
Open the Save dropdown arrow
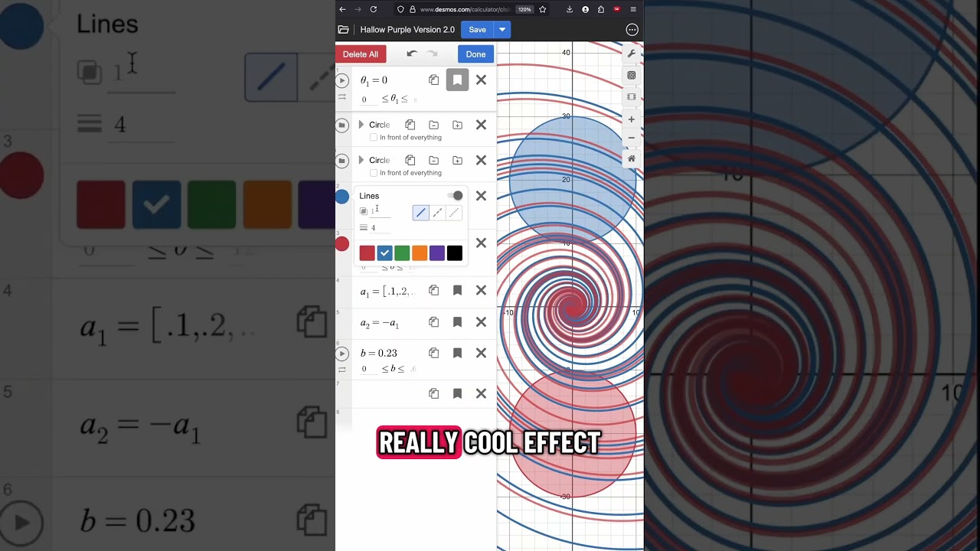point(502,30)
